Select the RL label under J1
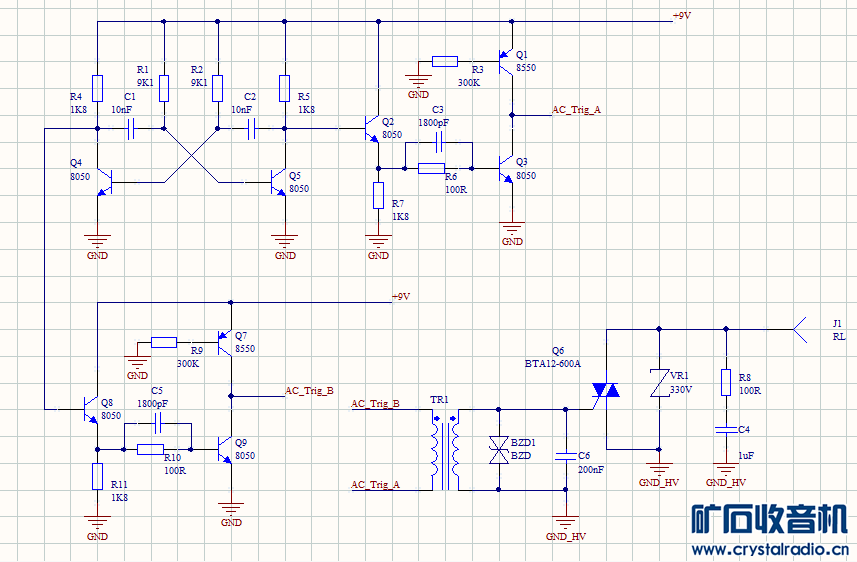This screenshot has height=562, width=857. pos(839,336)
